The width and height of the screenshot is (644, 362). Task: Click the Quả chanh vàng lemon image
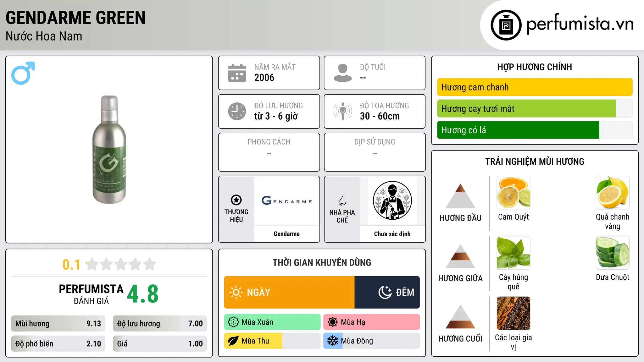[613, 193]
